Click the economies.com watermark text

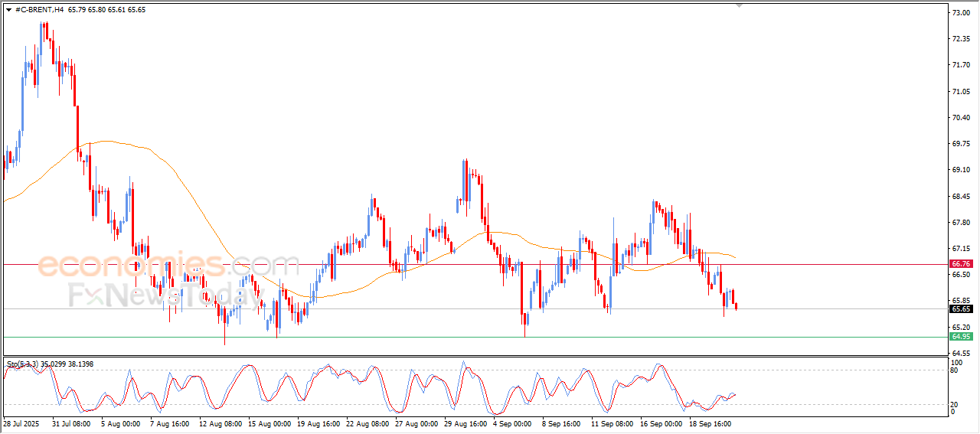point(168,266)
